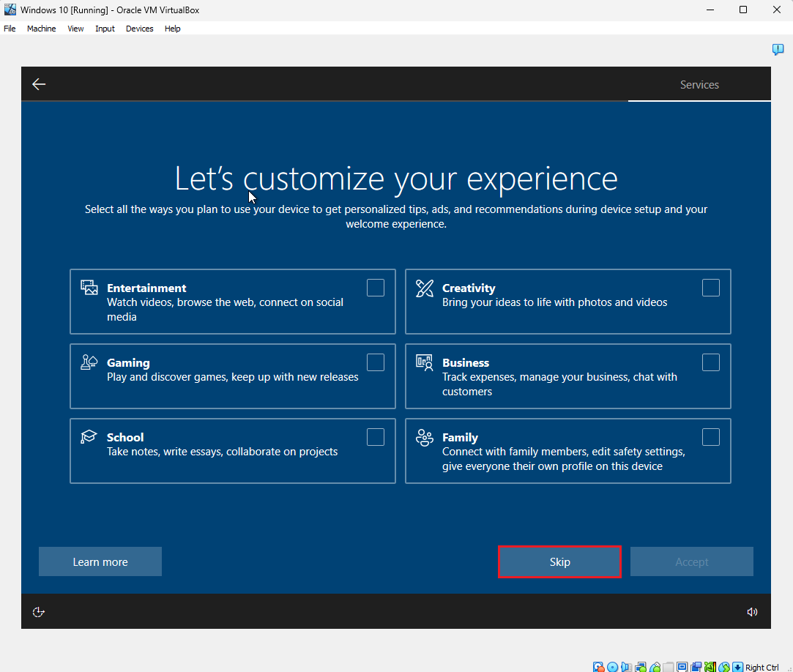
Task: Click the School graduation cap icon
Action: coord(89,436)
